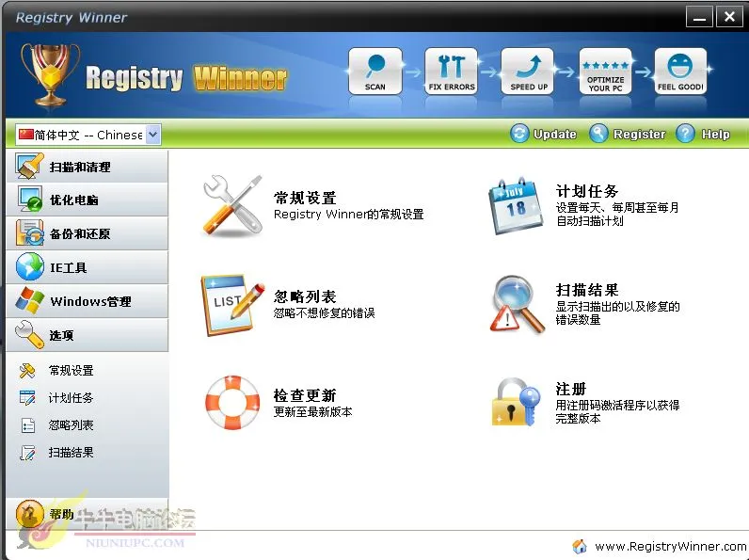Click the magnifier warning 扫描结果 icon
749x560 pixels.
coord(517,305)
